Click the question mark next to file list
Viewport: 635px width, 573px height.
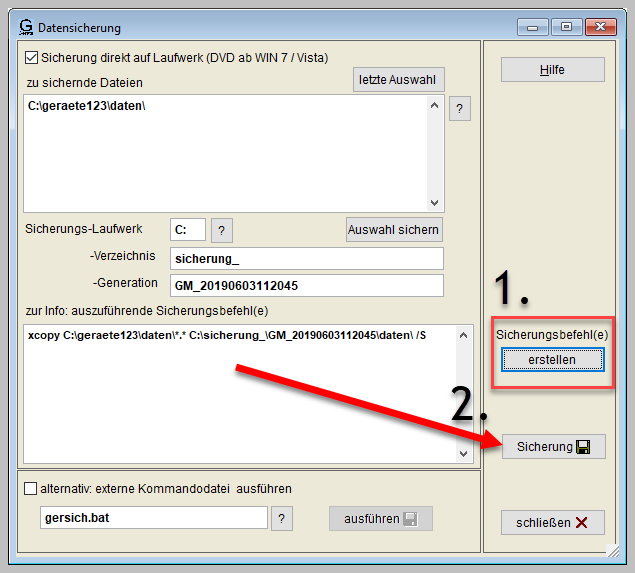click(459, 109)
